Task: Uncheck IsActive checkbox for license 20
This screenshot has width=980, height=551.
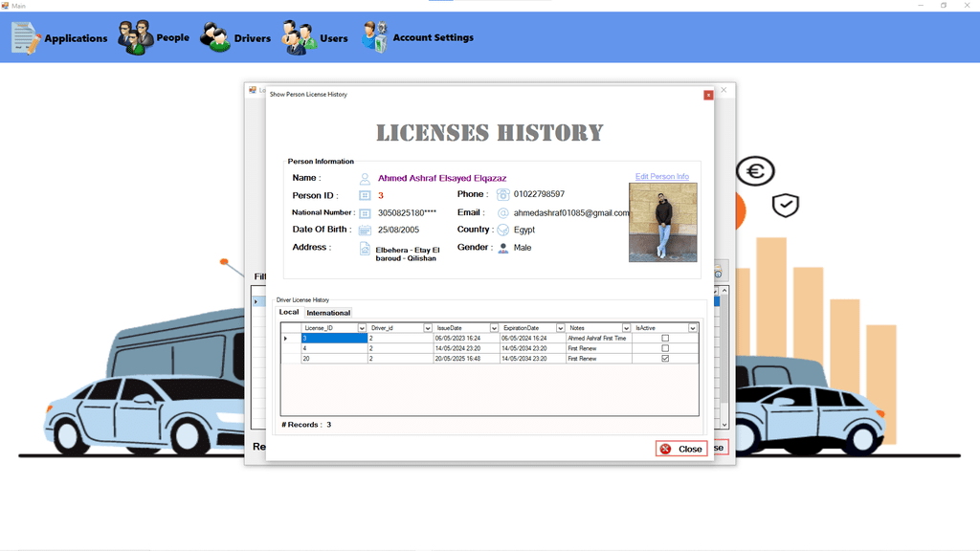Action: [665, 359]
